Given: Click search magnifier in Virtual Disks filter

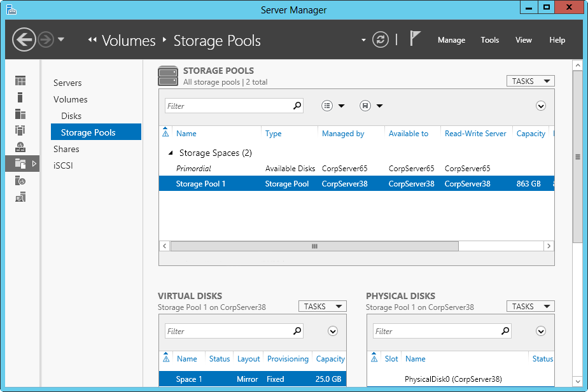Looking at the screenshot, I should click(297, 331).
